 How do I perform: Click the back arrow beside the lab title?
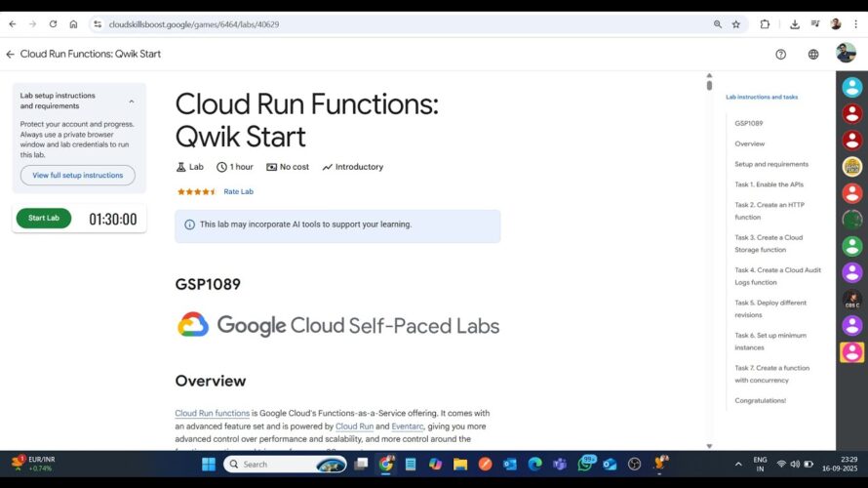pos(10,55)
